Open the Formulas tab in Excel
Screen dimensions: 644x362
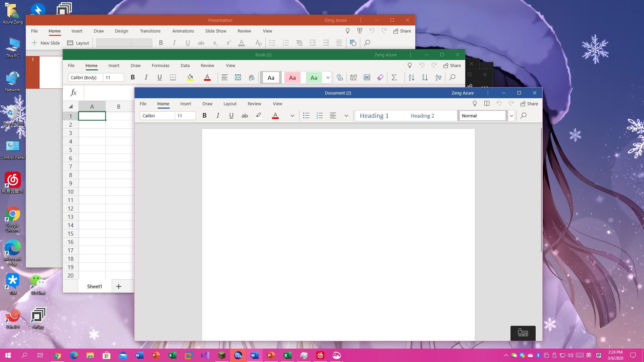(x=160, y=65)
